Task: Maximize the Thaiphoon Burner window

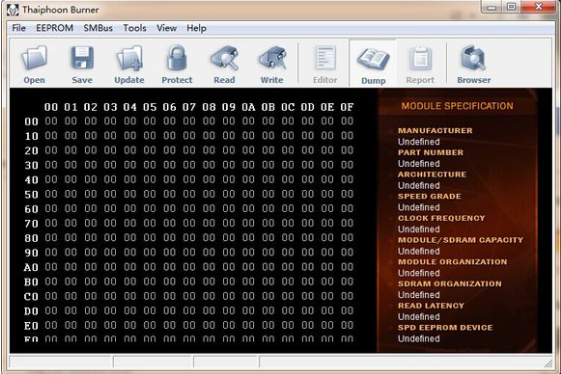Action: pyautogui.click(x=512, y=7)
